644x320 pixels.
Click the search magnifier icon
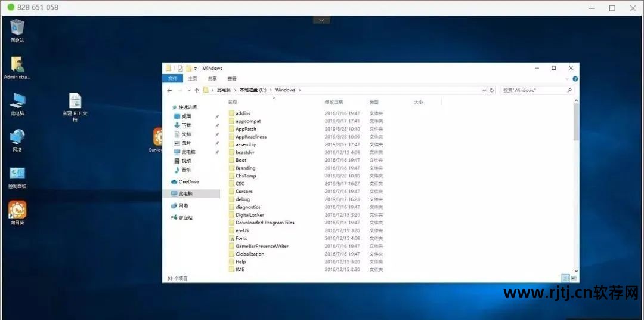click(x=569, y=90)
